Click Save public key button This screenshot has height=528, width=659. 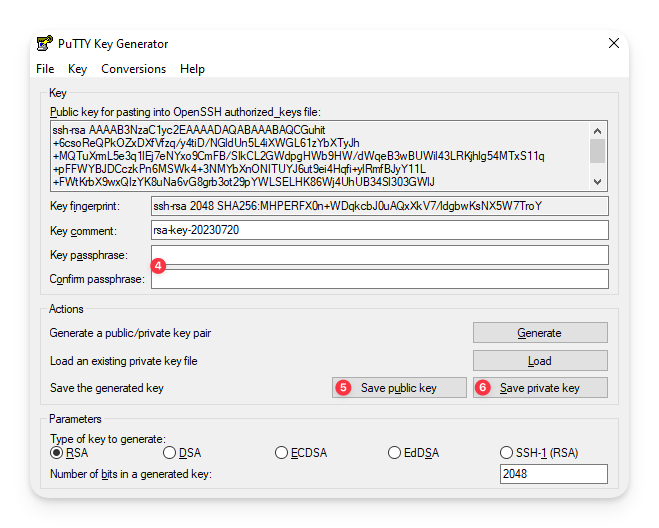pyautogui.click(x=399, y=388)
